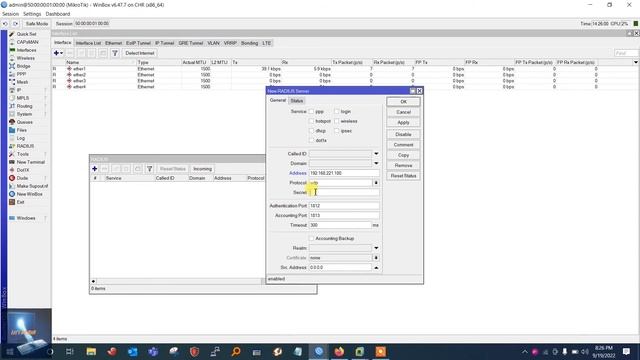Open PPP sidebar entry
The image size is (640, 360).
[x=21, y=74]
